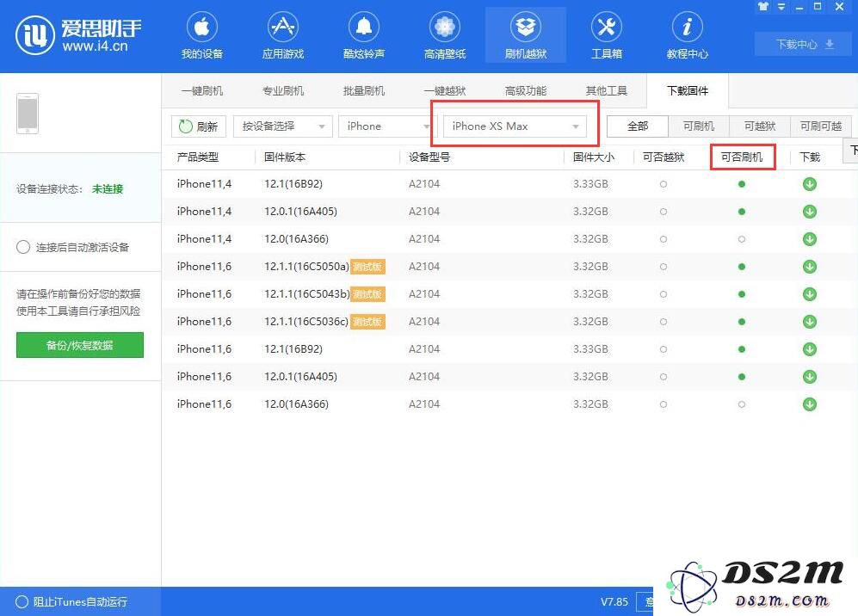The image size is (858, 616).
Task: Switch to the 一键刷机 tab
Action: (x=202, y=91)
